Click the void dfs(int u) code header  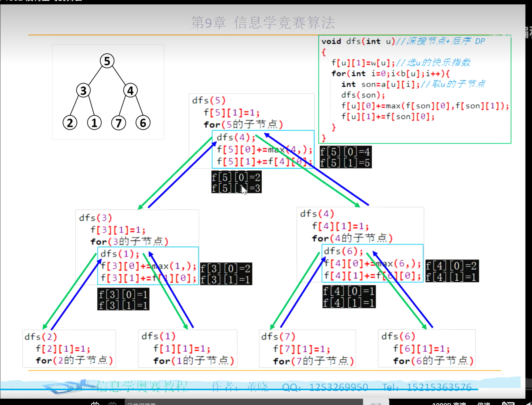pos(358,41)
